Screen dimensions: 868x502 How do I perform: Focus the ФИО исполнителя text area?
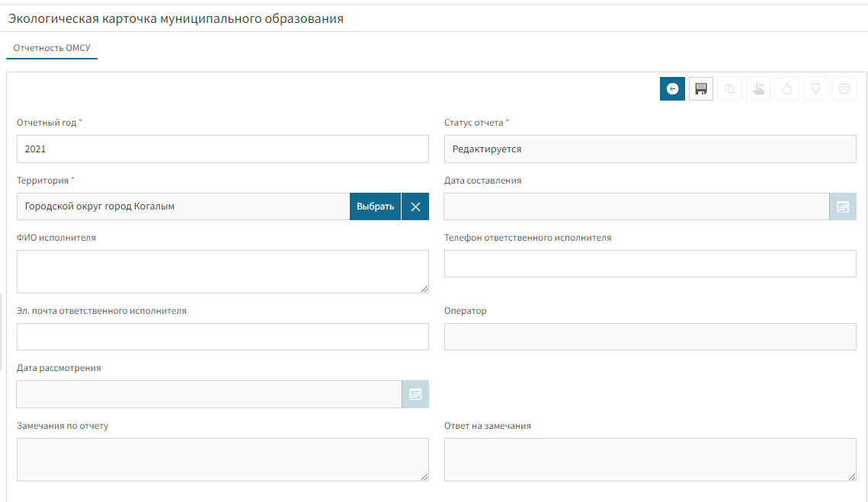(x=223, y=271)
